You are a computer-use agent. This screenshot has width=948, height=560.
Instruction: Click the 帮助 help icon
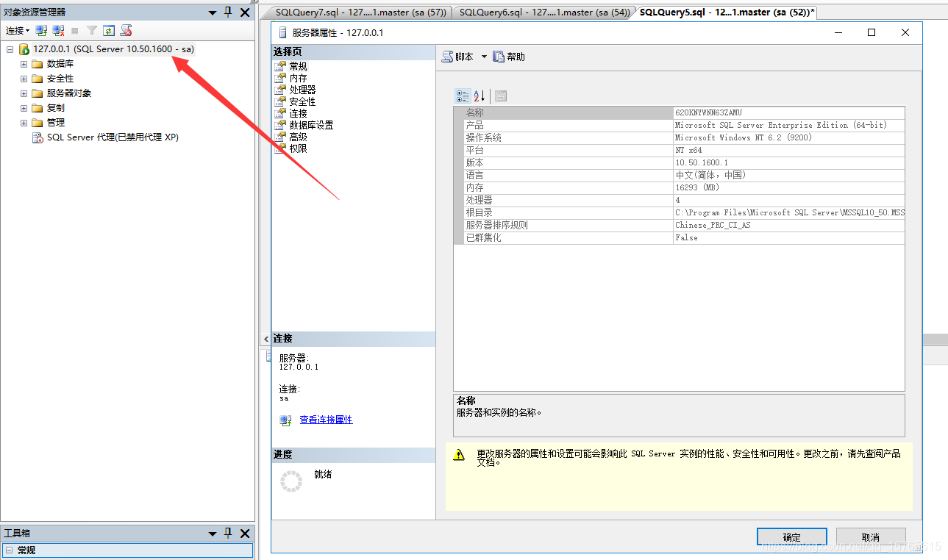(499, 57)
